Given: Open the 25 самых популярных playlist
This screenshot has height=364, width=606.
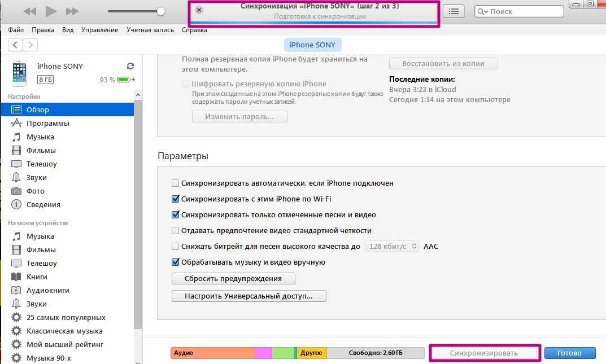Looking at the screenshot, I should point(66,317).
